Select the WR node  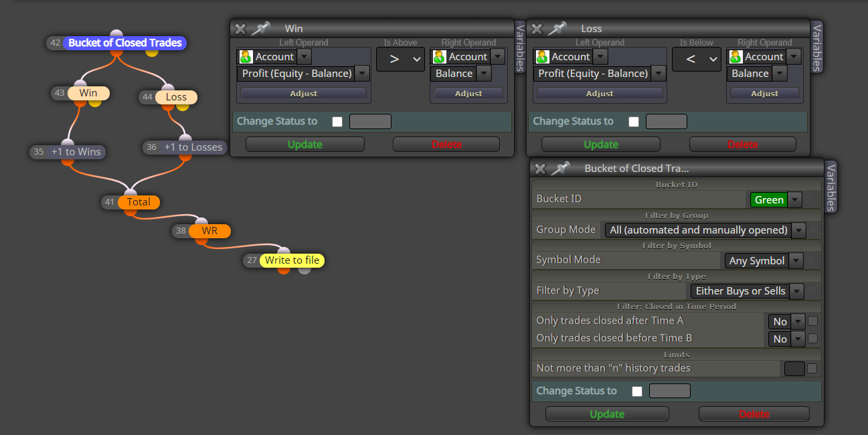coord(209,231)
